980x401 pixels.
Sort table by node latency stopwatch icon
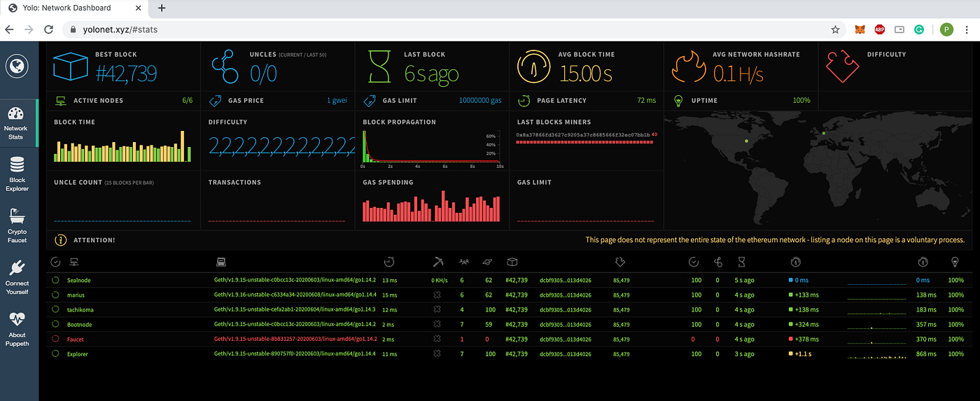[389, 262]
